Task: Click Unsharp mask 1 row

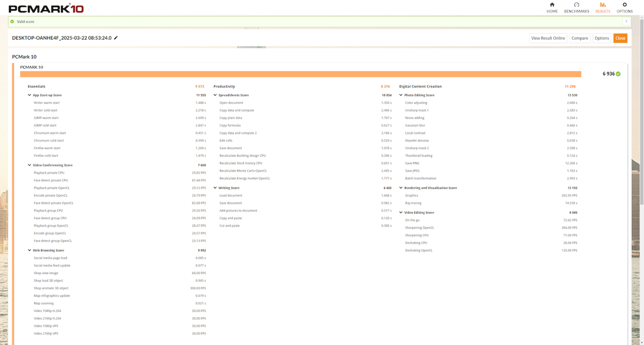Action: click(491, 110)
